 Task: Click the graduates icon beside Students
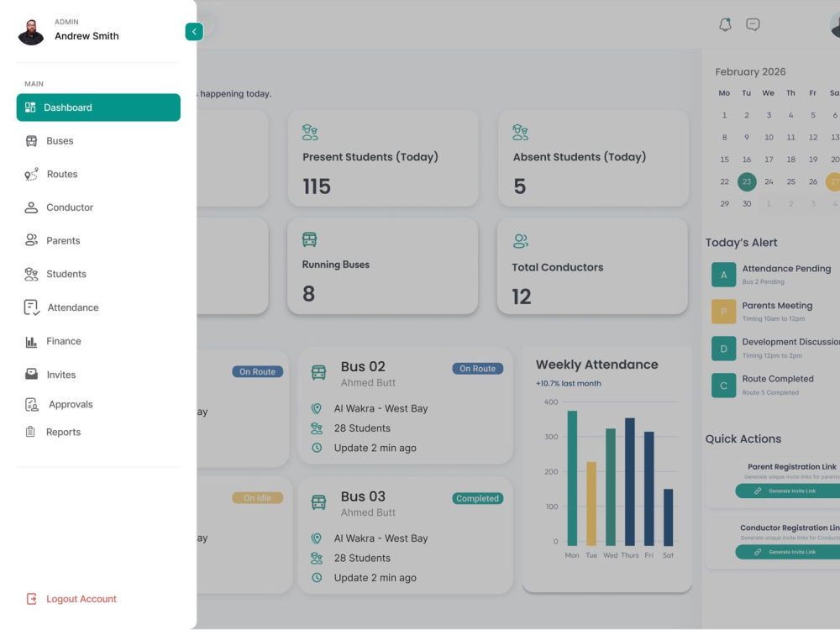coord(31,274)
